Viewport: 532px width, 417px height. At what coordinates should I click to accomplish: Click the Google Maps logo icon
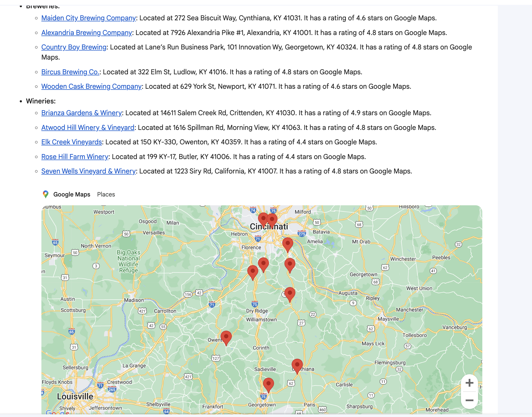(x=46, y=194)
